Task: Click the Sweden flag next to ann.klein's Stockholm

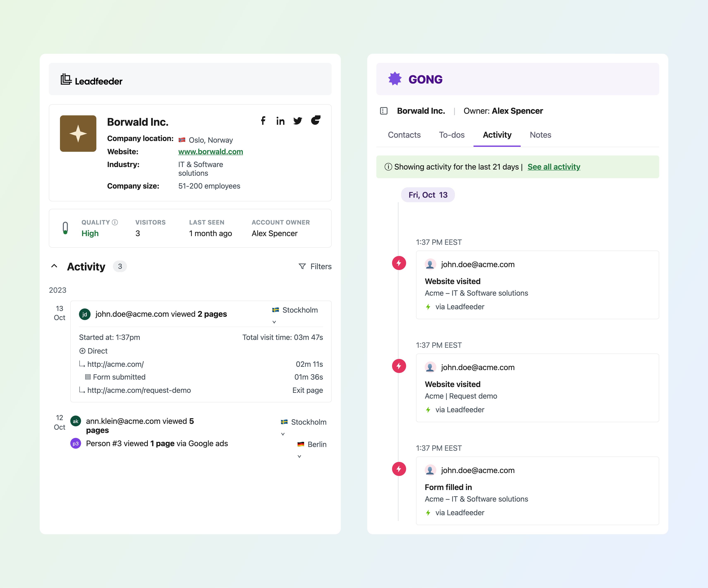Action: (x=284, y=422)
